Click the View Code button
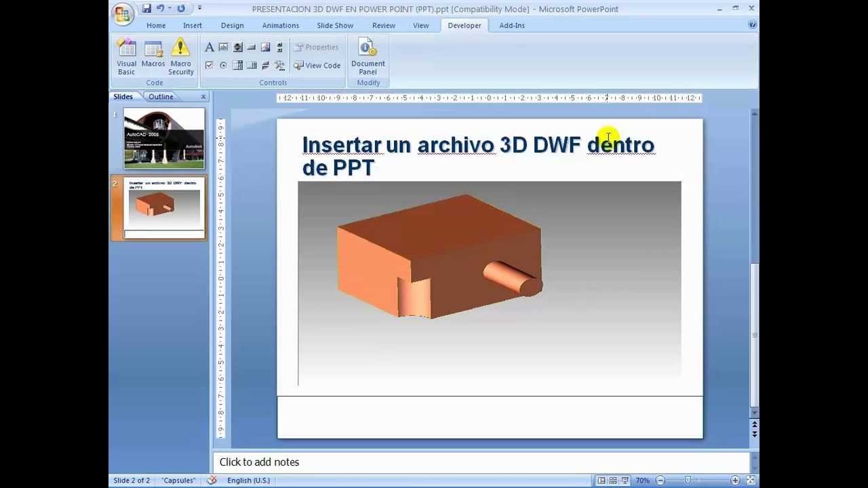 tap(317, 66)
